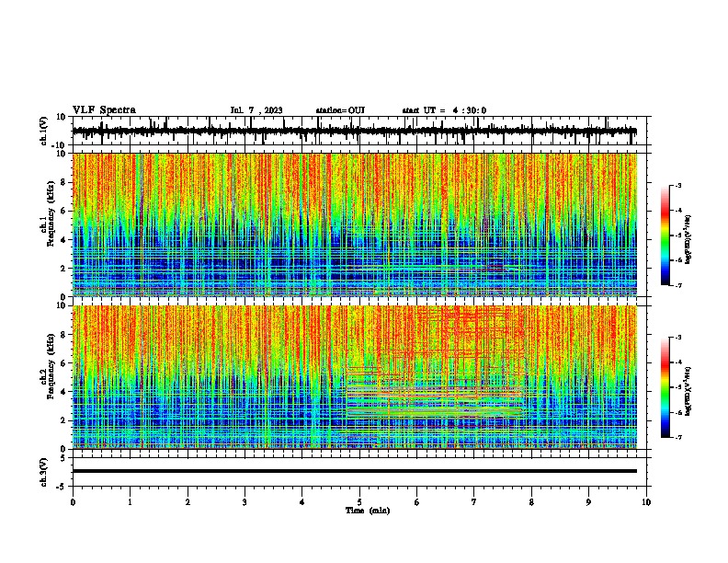Click the "8" kHz tick on ch.1 axis
This screenshot has height=563, width=728.
tap(63, 182)
